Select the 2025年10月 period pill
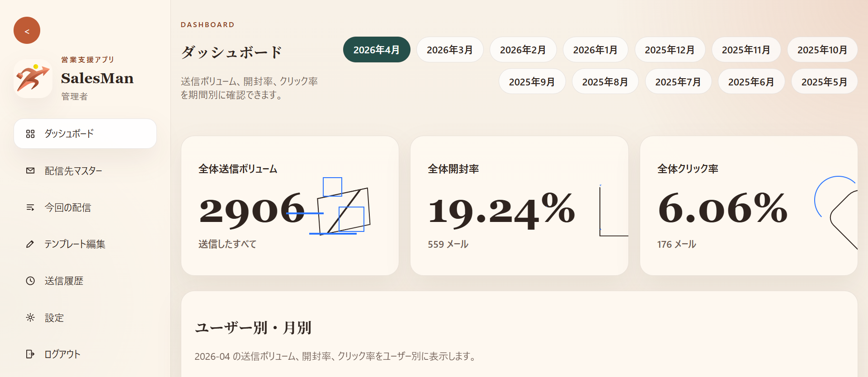Image resolution: width=868 pixels, height=377 pixels. pos(822,50)
